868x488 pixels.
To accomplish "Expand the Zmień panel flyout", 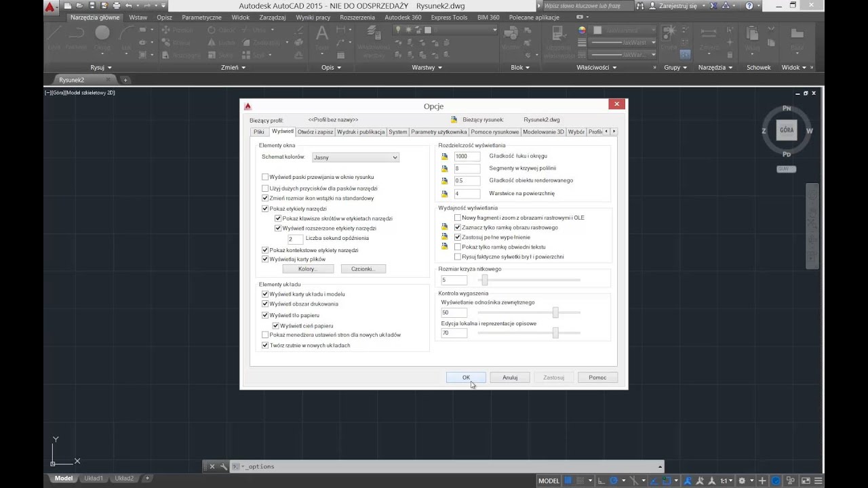I will click(x=233, y=67).
